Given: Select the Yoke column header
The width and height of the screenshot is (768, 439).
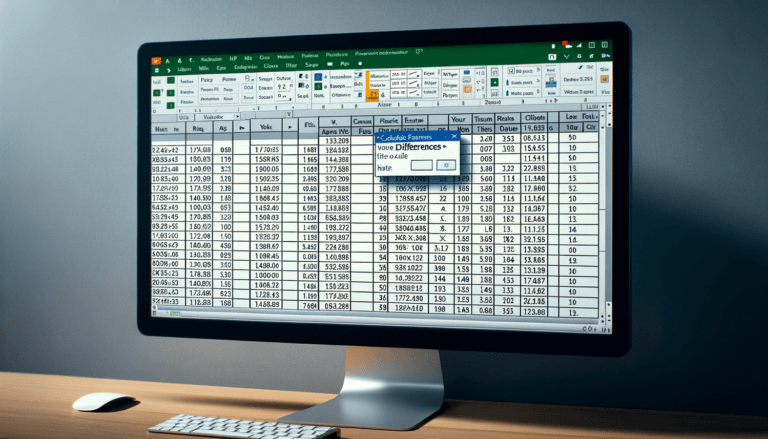Looking at the screenshot, I should pos(266,126).
